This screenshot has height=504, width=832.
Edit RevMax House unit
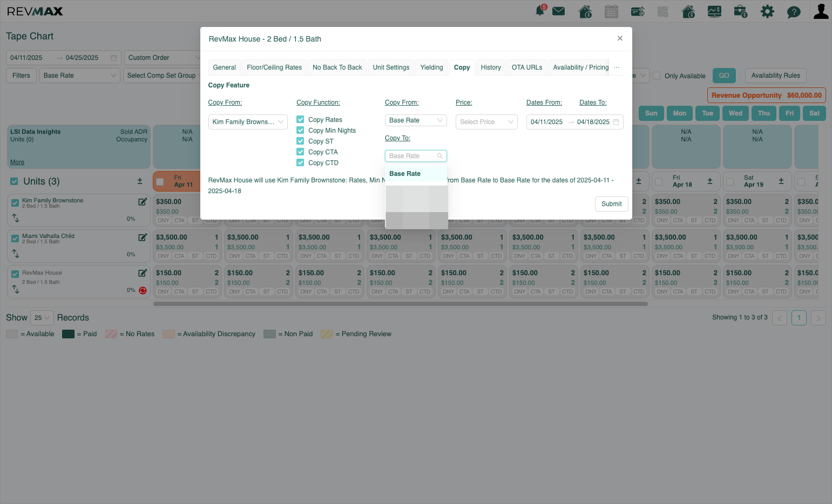pyautogui.click(x=143, y=273)
